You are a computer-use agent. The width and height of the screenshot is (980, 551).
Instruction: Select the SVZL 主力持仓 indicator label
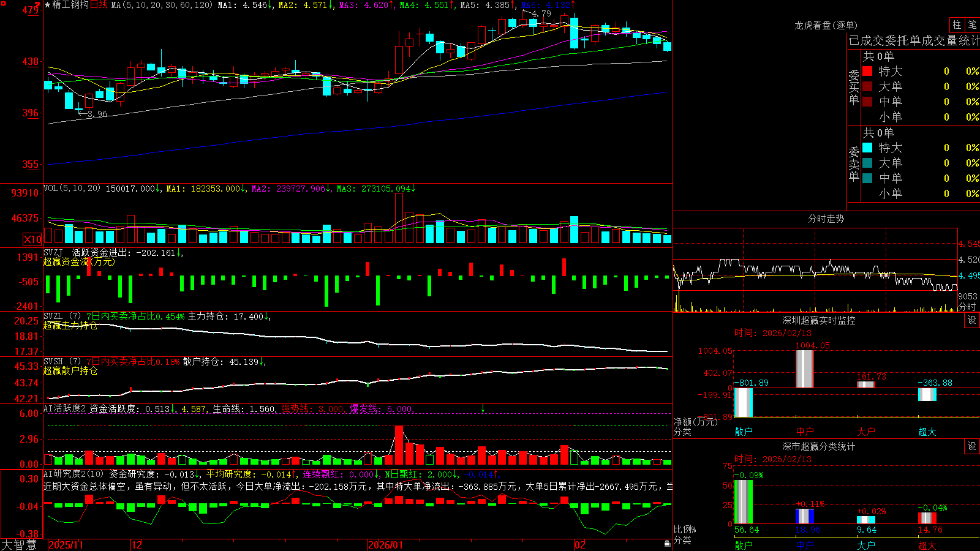coord(62,317)
